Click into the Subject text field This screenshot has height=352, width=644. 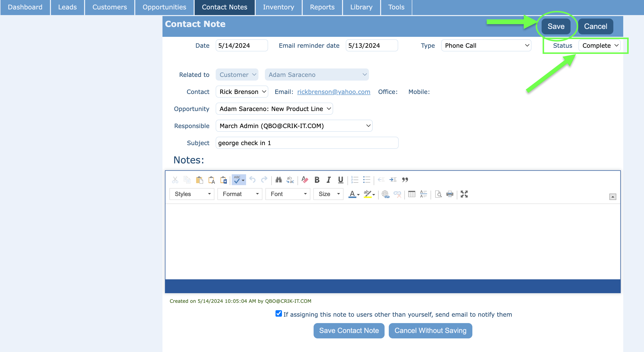(307, 143)
